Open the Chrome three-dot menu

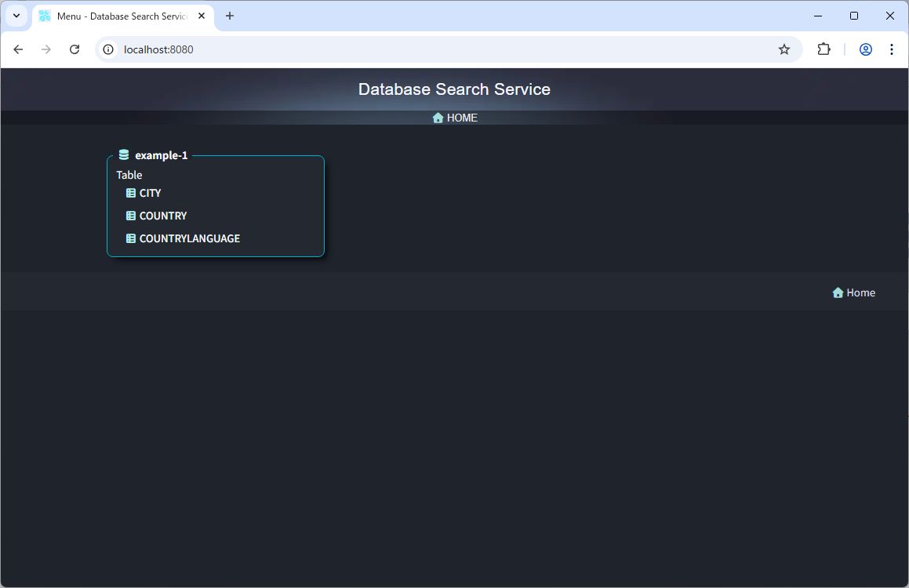click(x=892, y=49)
